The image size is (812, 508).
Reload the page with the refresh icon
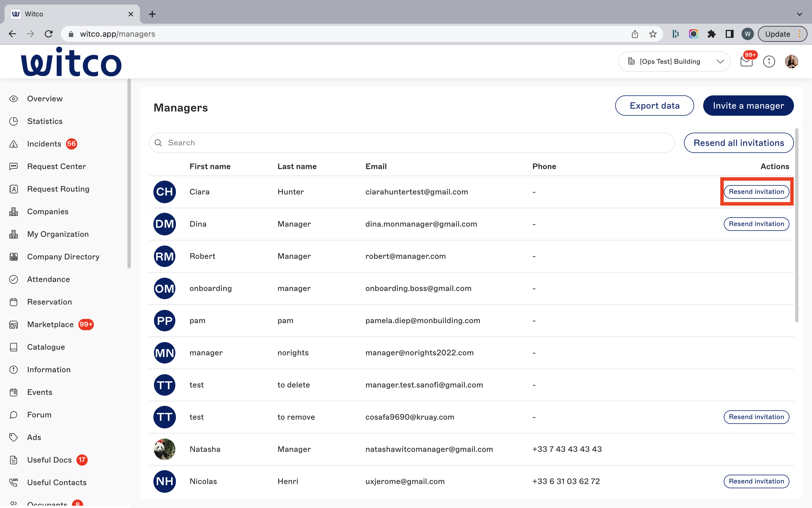(49, 34)
